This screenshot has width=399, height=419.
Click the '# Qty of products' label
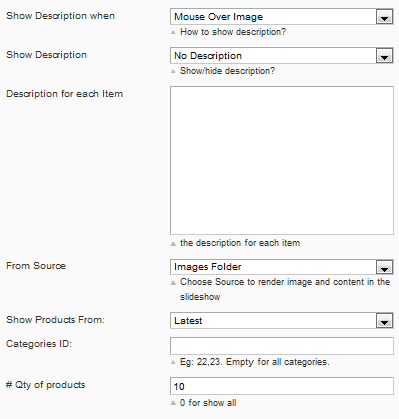coord(46,385)
